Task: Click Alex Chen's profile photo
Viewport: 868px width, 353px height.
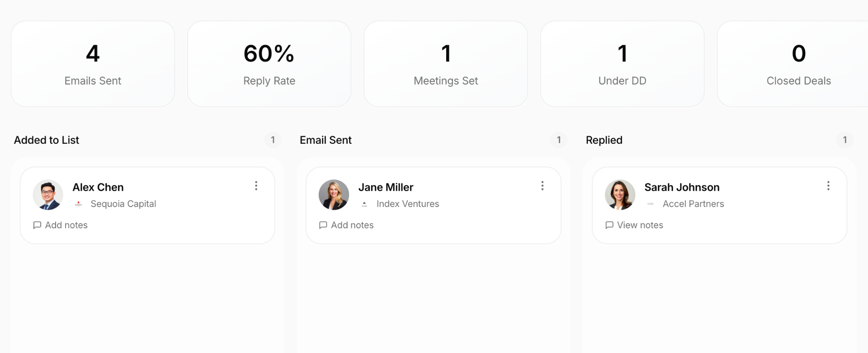Action: (48, 195)
